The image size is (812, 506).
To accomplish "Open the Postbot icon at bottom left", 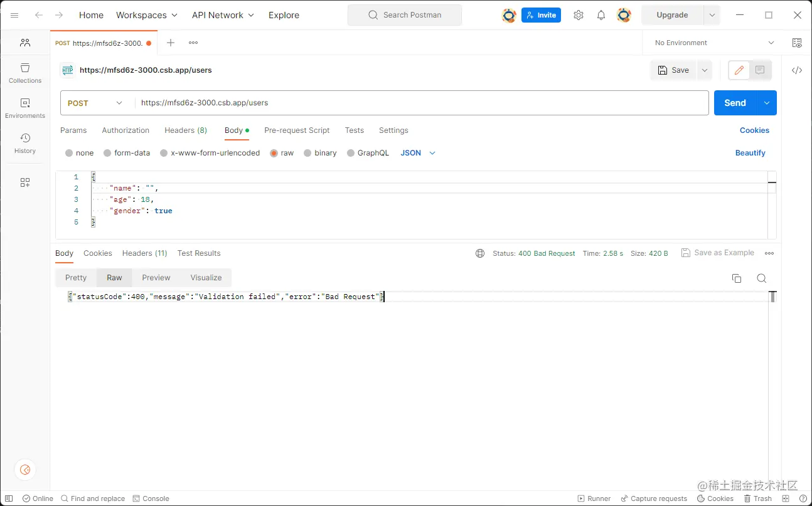I will point(25,470).
